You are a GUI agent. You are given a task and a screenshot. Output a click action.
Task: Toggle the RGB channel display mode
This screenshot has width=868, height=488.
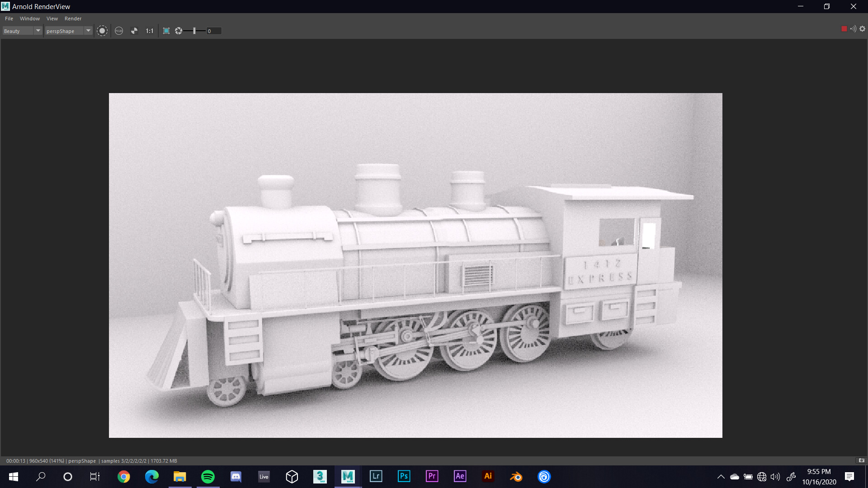click(119, 31)
